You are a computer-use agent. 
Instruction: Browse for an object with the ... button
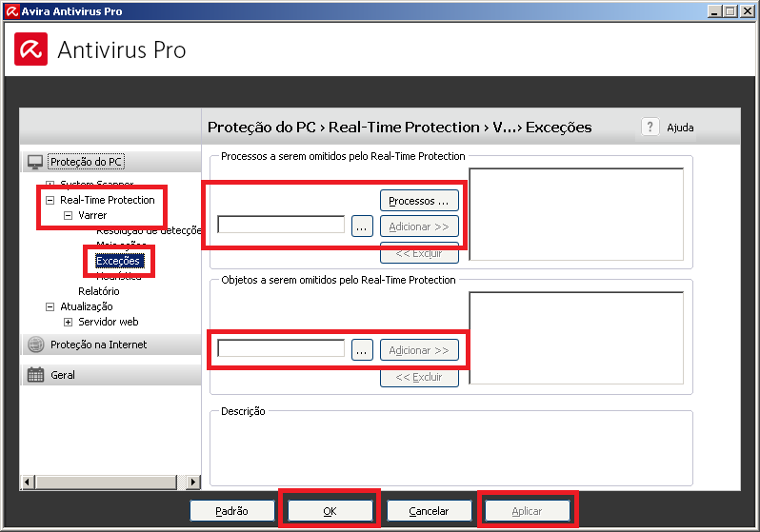tap(362, 350)
